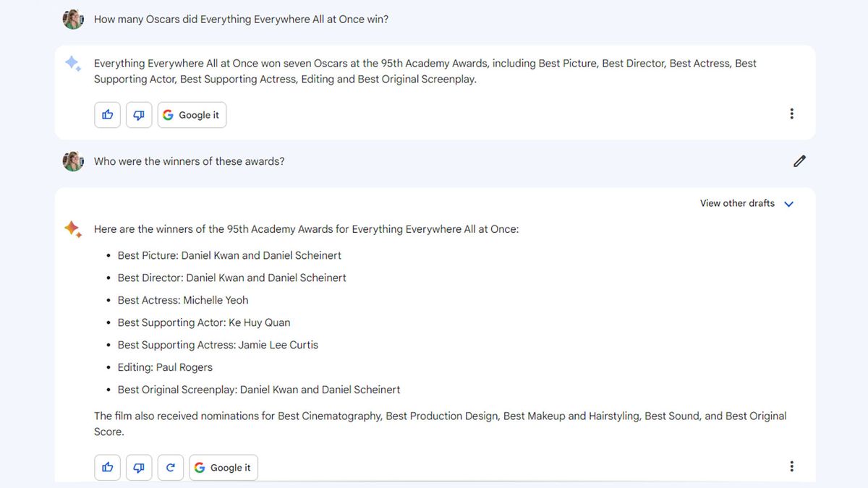Open more options menu for first answer
Screen dimensions: 868x488
pos(791,114)
